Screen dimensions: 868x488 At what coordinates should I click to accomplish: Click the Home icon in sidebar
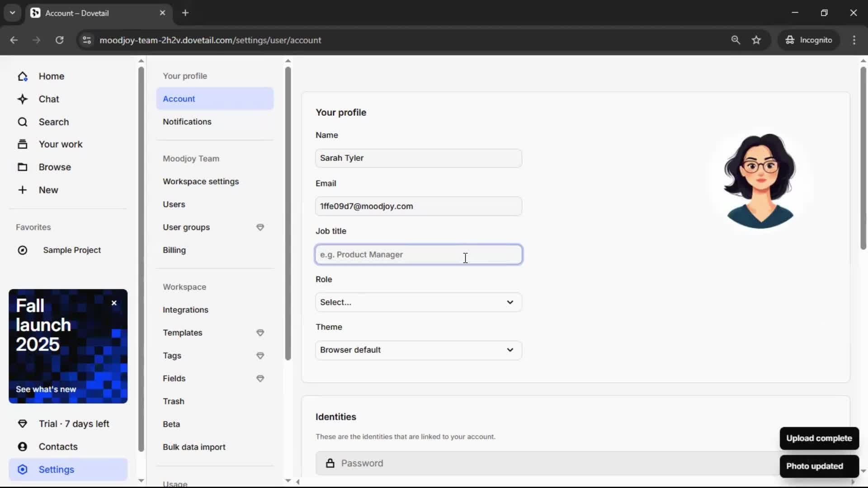(x=23, y=76)
